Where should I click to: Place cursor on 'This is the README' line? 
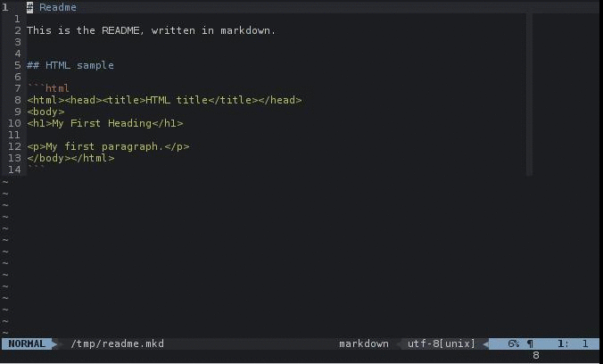(151, 30)
